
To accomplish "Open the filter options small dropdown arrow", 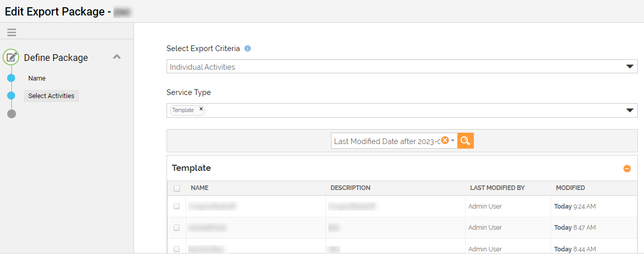I will pos(453,140).
